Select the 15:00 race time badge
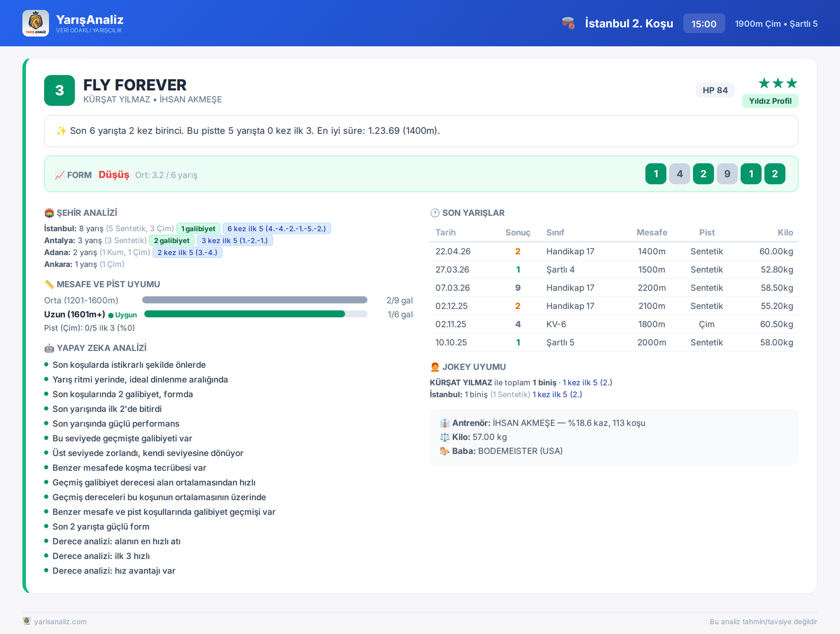Screen dimensions: 840x634 pyautogui.click(x=704, y=24)
